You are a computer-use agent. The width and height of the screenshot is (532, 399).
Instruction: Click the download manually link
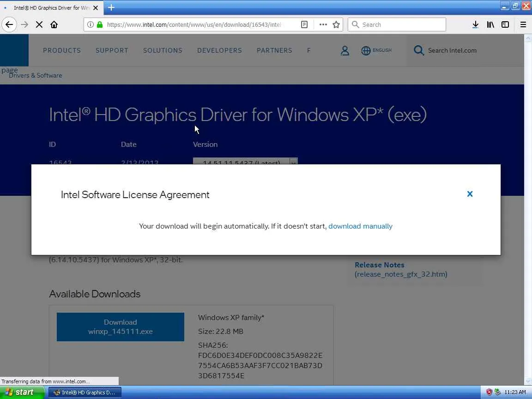click(360, 226)
